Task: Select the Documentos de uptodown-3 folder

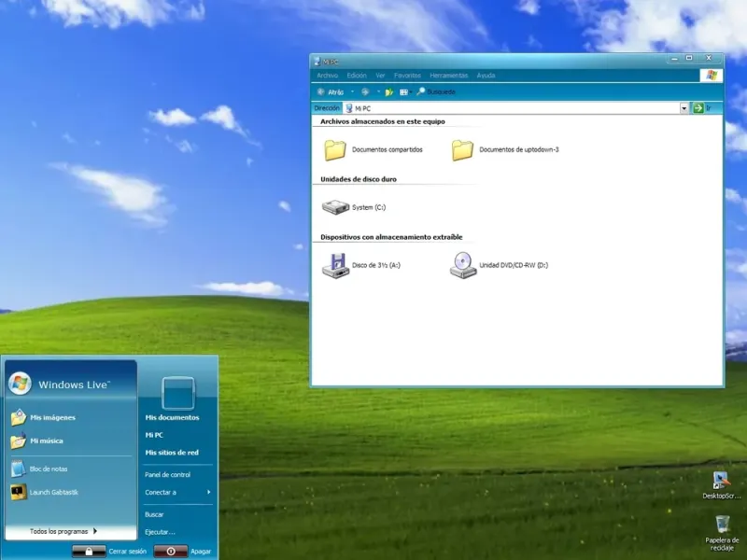Action: 504,149
